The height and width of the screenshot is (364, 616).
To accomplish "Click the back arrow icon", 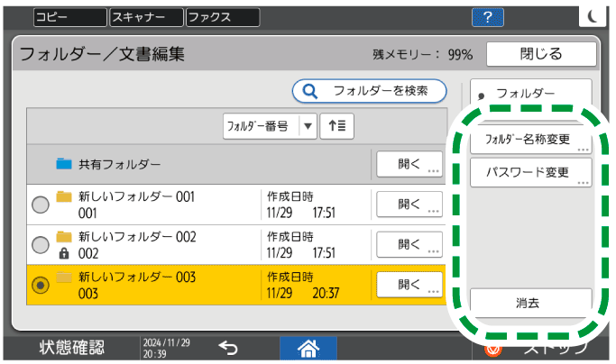I will pyautogui.click(x=228, y=348).
